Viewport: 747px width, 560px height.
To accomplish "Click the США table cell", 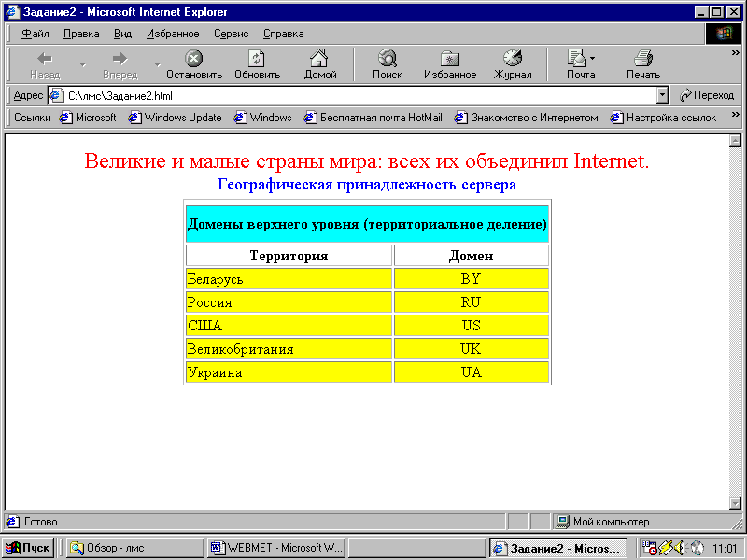I will (289, 325).
